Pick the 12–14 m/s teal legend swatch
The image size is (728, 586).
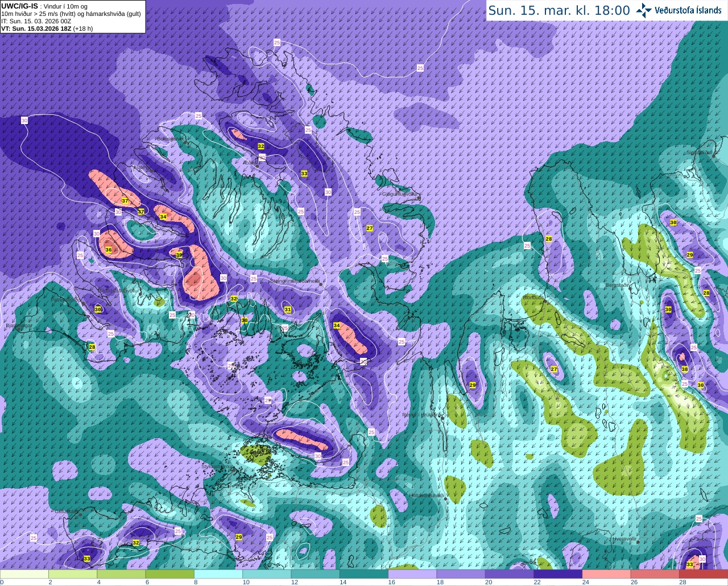click(x=316, y=574)
